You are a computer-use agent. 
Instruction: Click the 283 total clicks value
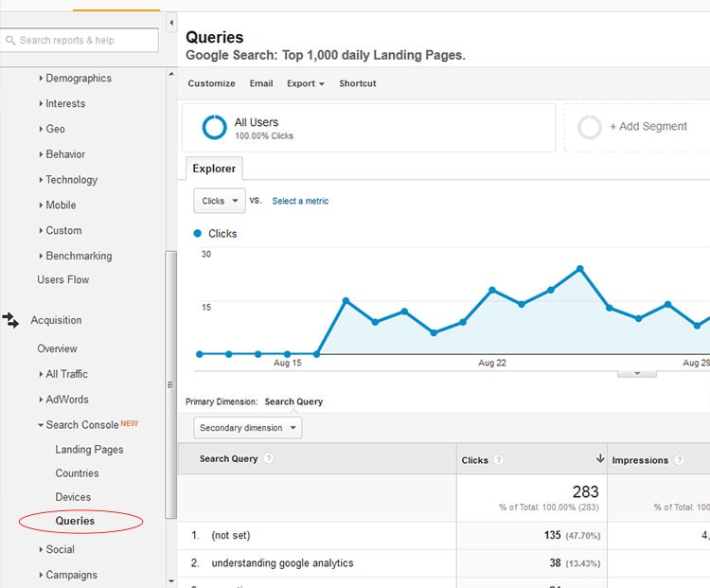(585, 491)
